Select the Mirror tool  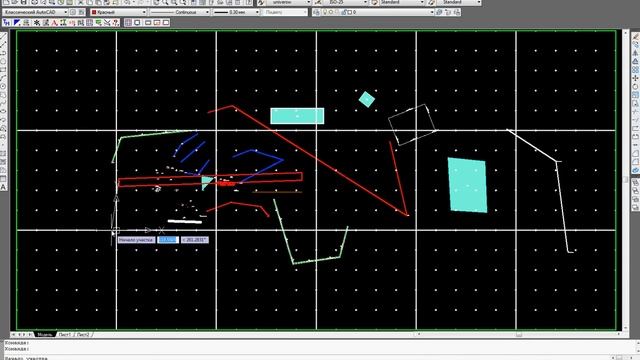pyautogui.click(x=636, y=53)
